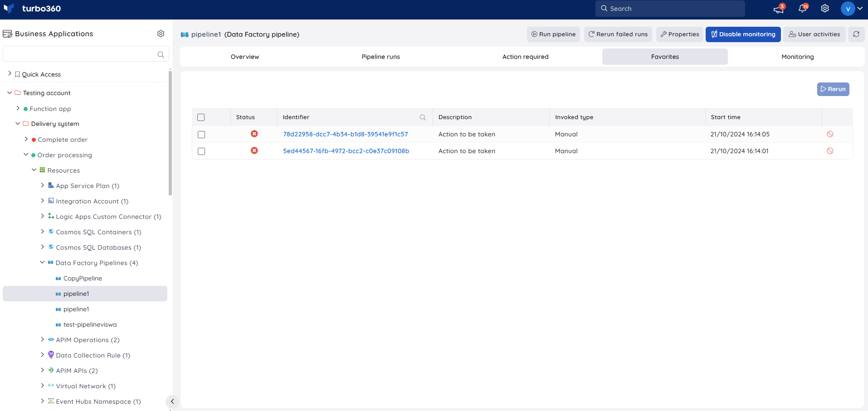Open the announcements megaphone icon

coord(779,9)
